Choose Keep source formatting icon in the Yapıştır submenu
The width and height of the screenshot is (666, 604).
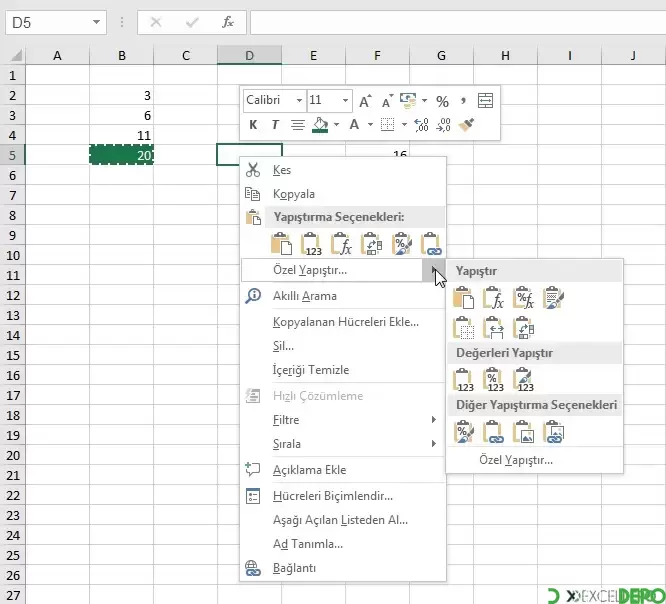tap(553, 297)
